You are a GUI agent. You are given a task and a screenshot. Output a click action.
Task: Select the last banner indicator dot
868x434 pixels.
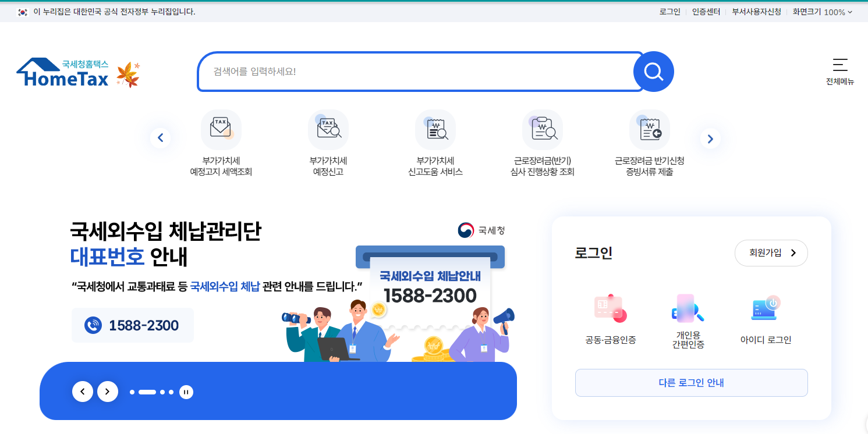[x=171, y=392]
